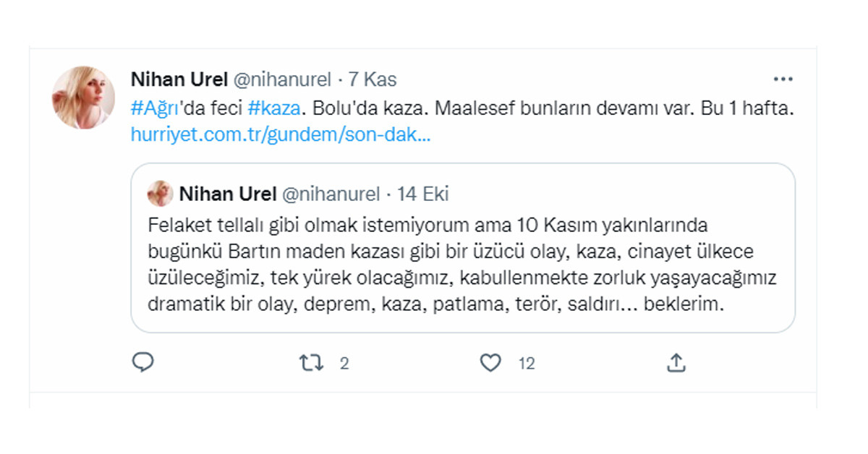Click the reply speech bubble icon
Screen dimensions: 868x454
click(142, 362)
